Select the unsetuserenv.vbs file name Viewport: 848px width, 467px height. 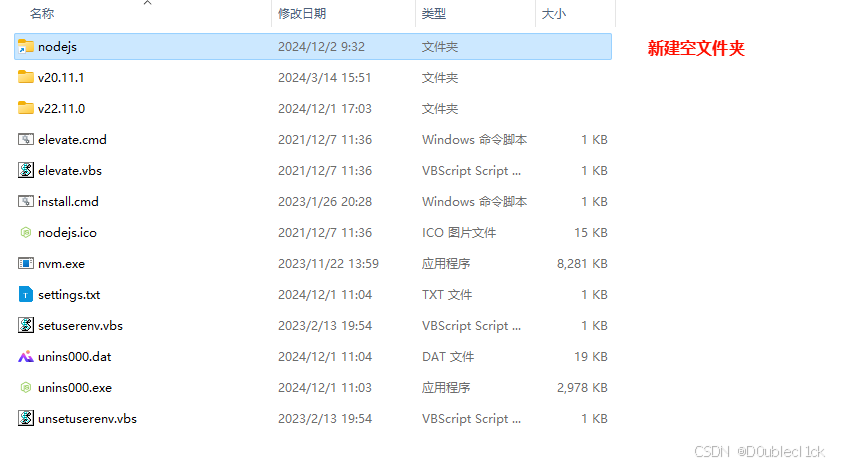(x=88, y=419)
